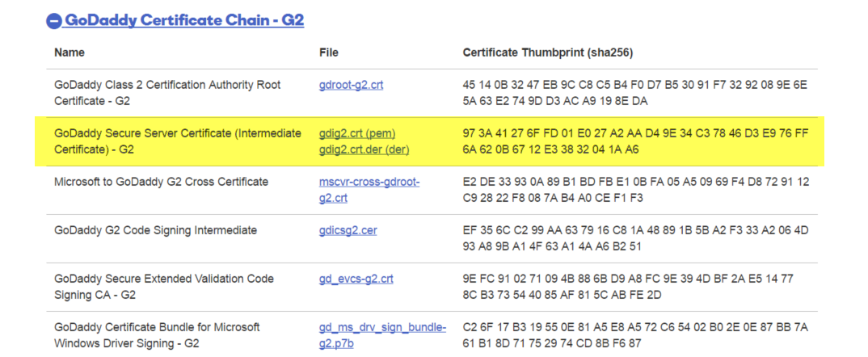The width and height of the screenshot is (868, 357).
Task: Click the GoDaddy G2 Code Signing Intermediate text
Action: point(155,230)
